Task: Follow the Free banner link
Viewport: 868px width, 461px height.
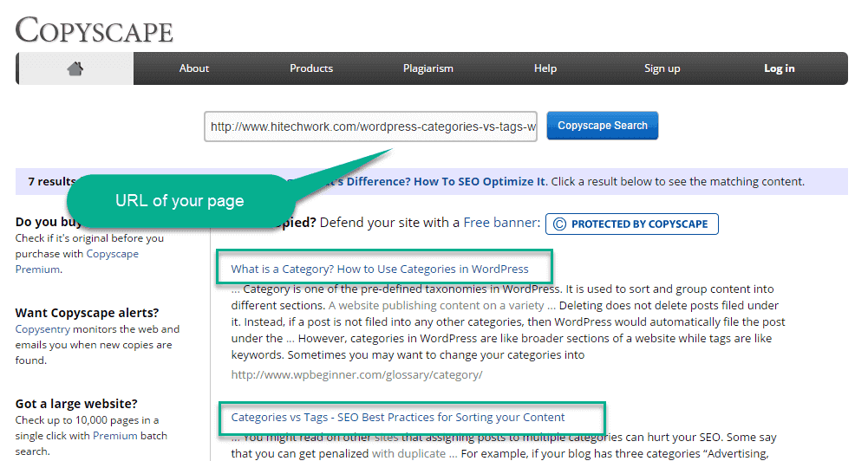Action: coord(501,223)
